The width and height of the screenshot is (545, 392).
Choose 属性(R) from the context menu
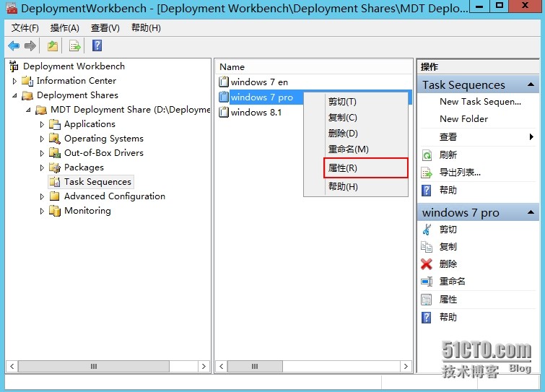[366, 168]
